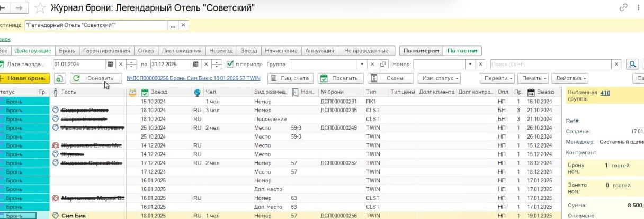Viewport: 644px width, 219px height.
Task: Add the journal to favorites with the star
Action: pos(40,8)
